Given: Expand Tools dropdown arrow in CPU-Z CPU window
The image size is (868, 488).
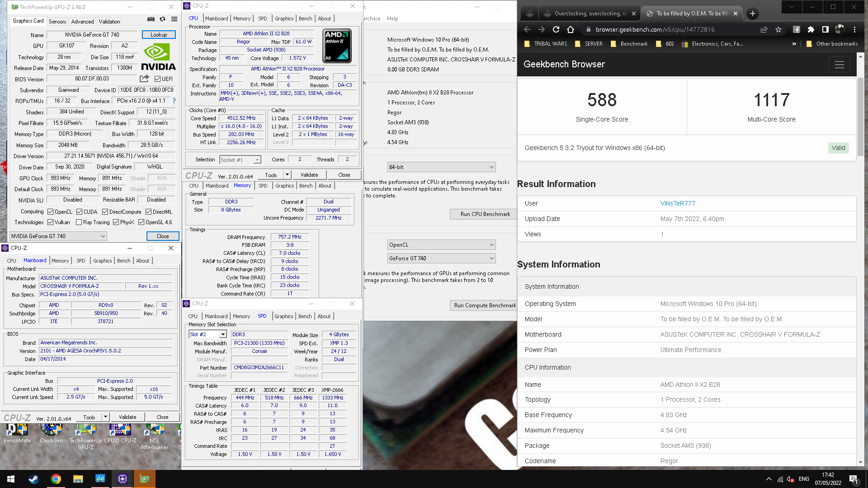Looking at the screenshot, I should pos(287,175).
